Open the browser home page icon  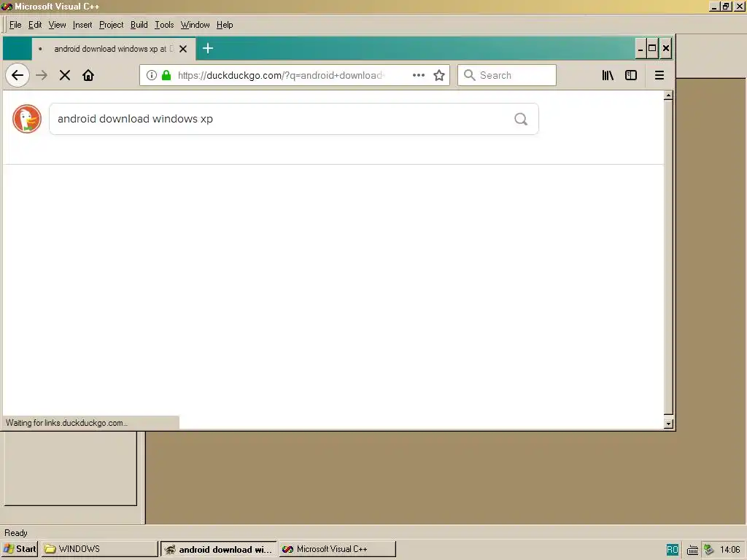(x=88, y=75)
